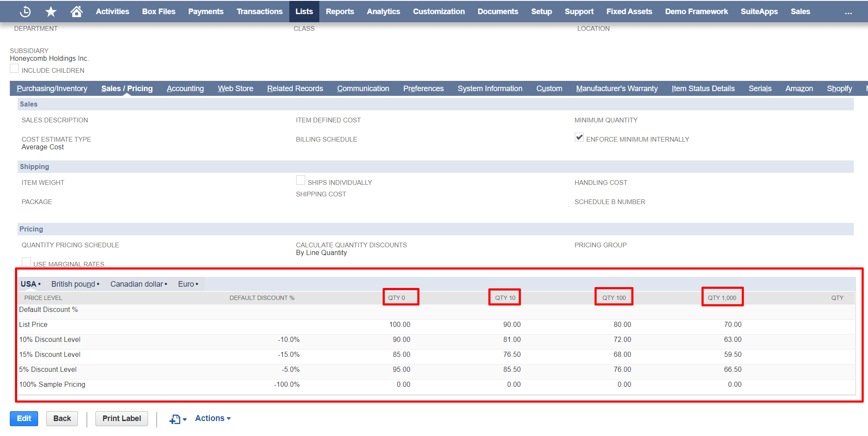Open the Support menu
The height and width of the screenshot is (436, 868).
coord(579,12)
